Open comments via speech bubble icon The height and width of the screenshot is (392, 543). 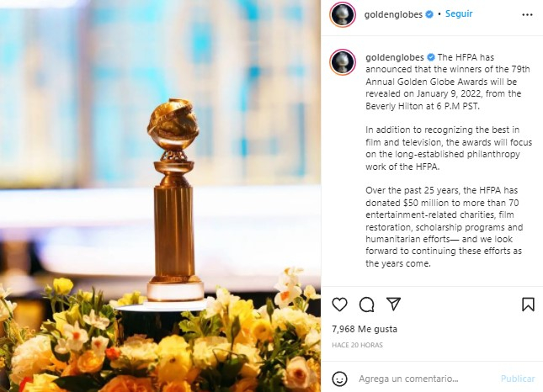pos(366,305)
